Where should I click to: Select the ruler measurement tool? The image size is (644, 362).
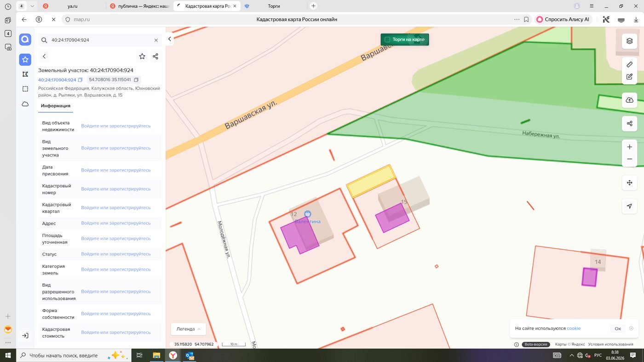point(629,65)
